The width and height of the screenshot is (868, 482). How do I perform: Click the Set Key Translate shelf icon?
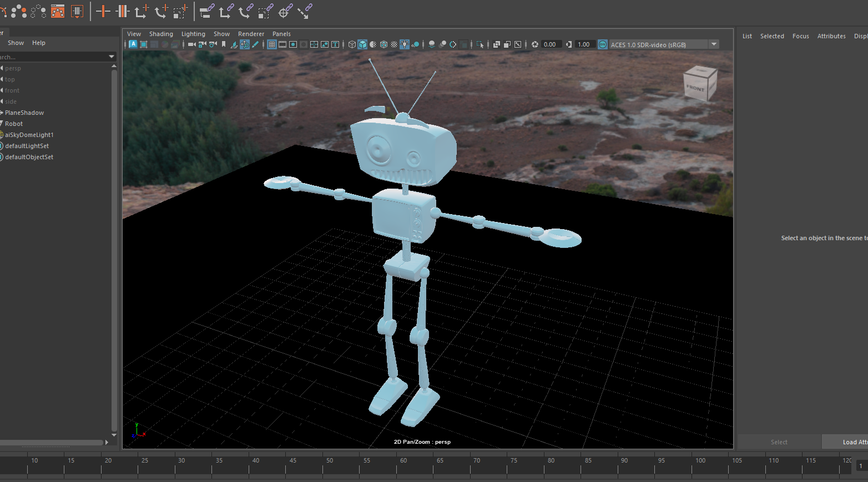tap(142, 11)
